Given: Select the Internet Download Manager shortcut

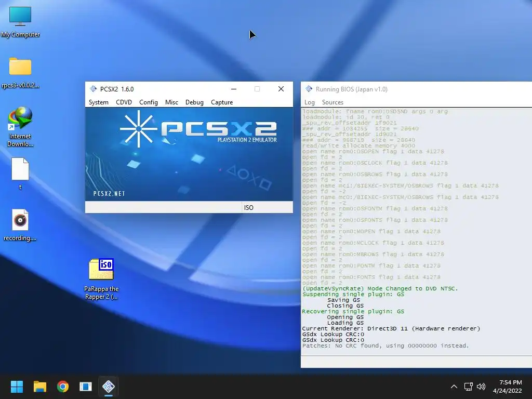Looking at the screenshot, I should tap(20, 127).
